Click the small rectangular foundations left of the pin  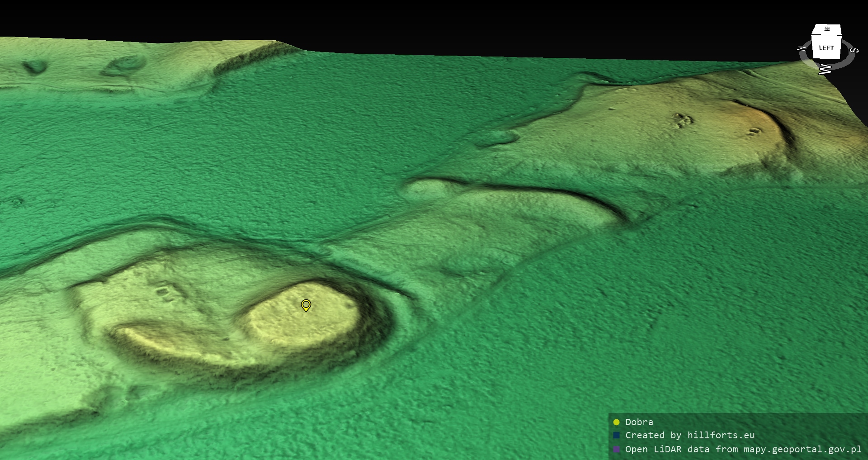[x=166, y=293]
